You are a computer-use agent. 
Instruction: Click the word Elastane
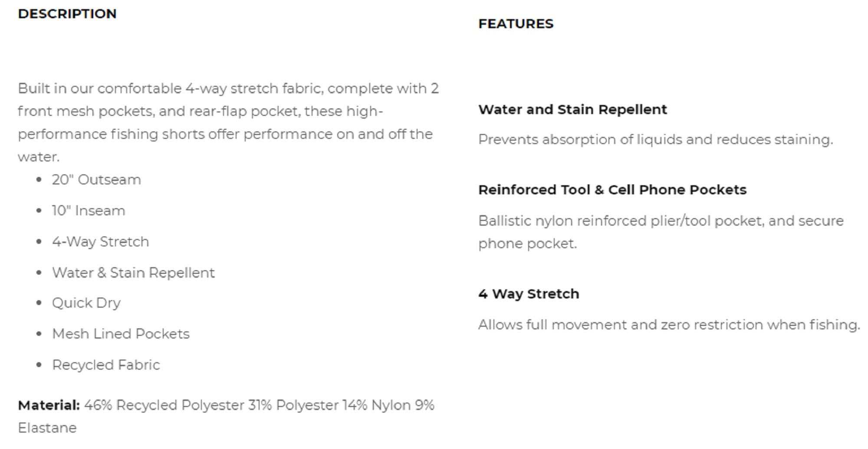pos(47,428)
